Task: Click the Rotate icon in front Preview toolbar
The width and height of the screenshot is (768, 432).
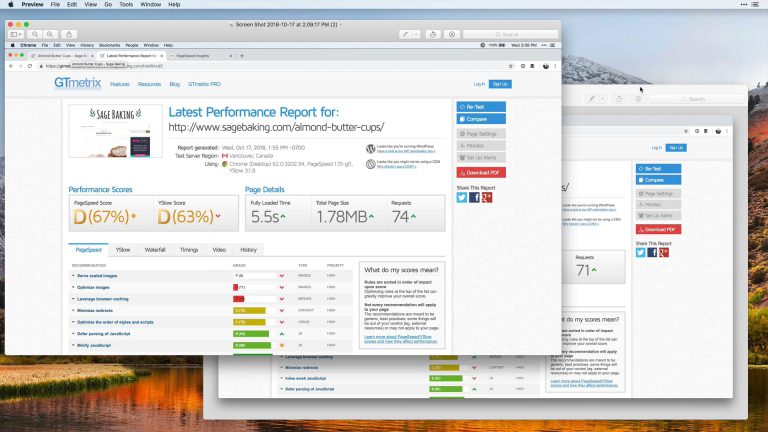Action: 432,34
